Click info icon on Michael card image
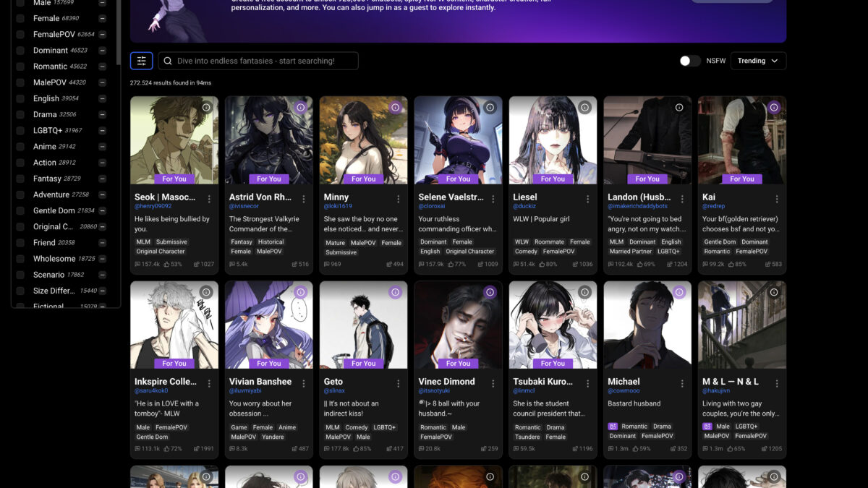The height and width of the screenshot is (488, 868). pos(679,293)
